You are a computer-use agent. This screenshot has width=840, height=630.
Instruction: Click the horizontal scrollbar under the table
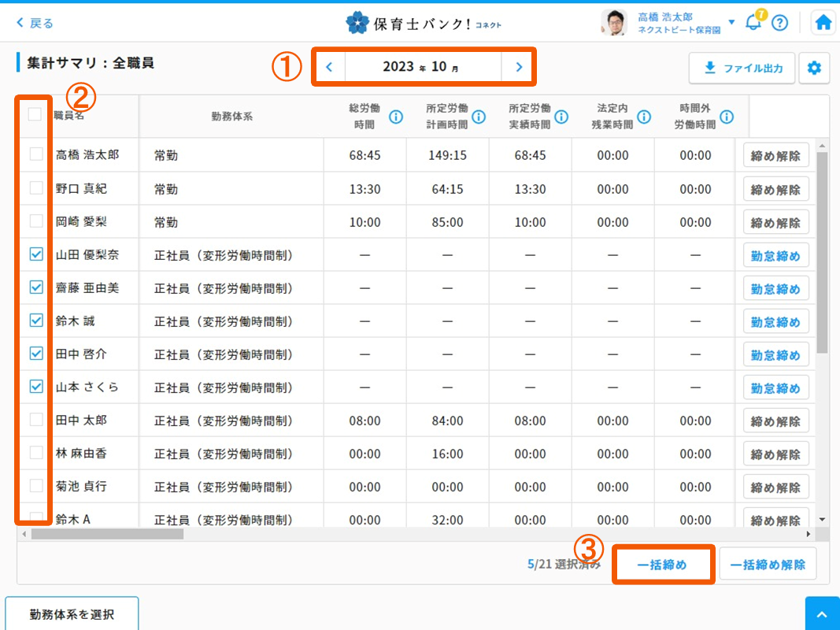107,534
